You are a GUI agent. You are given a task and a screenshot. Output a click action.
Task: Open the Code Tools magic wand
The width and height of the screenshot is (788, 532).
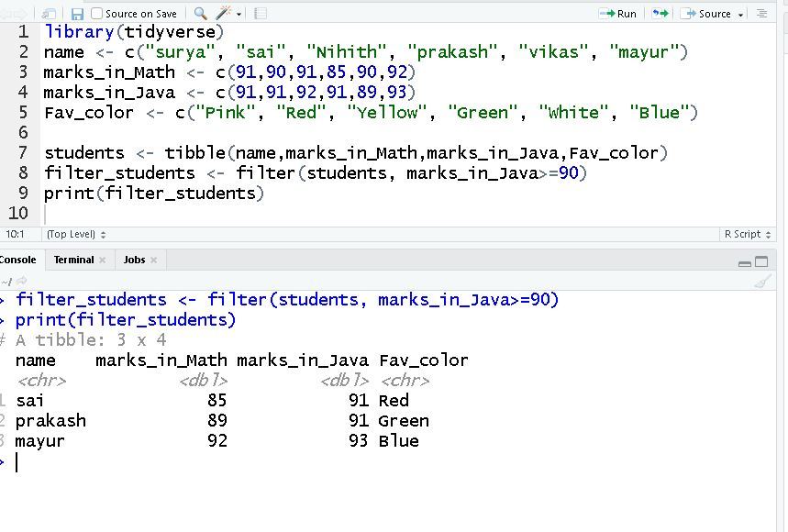(x=223, y=14)
